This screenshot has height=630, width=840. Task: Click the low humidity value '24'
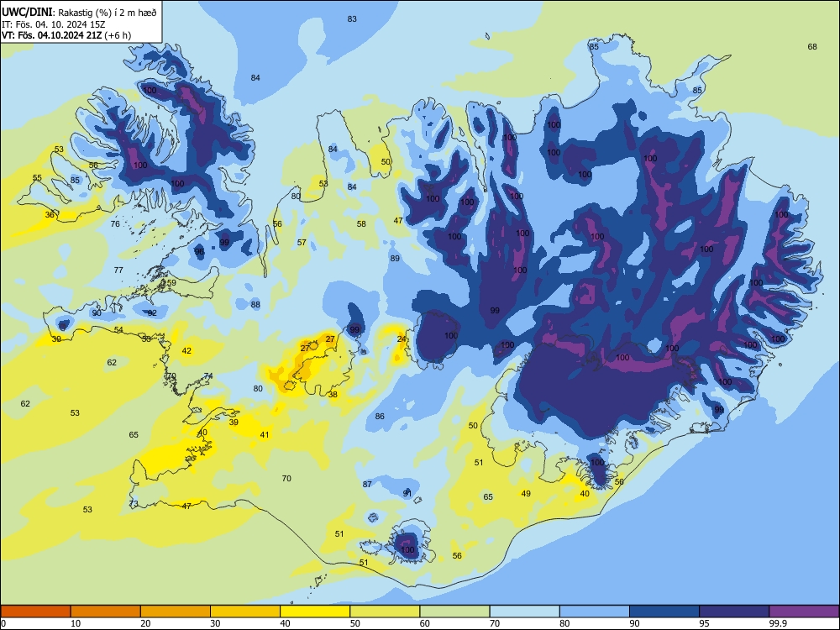[402, 339]
